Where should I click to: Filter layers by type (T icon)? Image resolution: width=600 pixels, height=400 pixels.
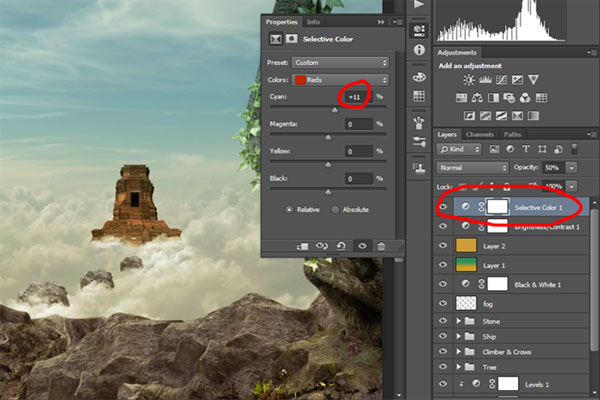point(524,150)
